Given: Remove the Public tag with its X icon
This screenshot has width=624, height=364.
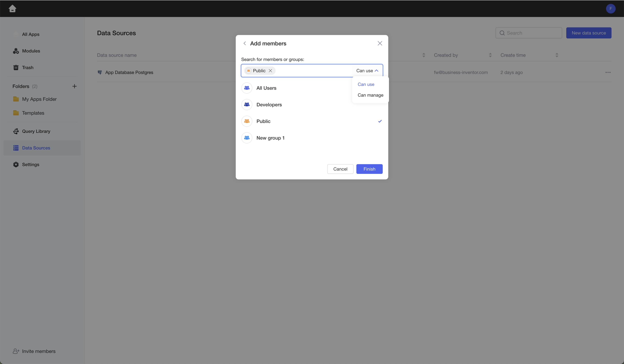Looking at the screenshot, I should coord(270,71).
